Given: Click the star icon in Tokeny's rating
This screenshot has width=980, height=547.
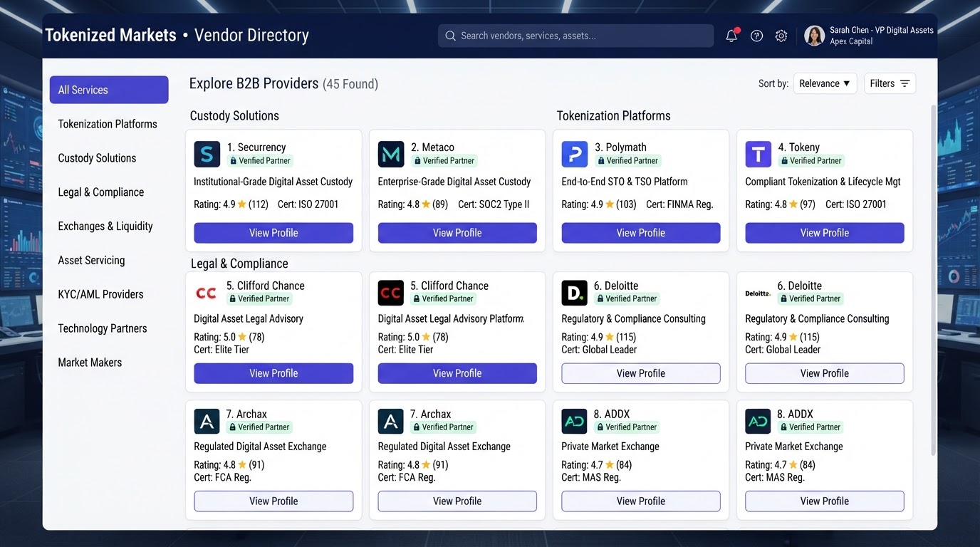Looking at the screenshot, I should click(x=793, y=204).
